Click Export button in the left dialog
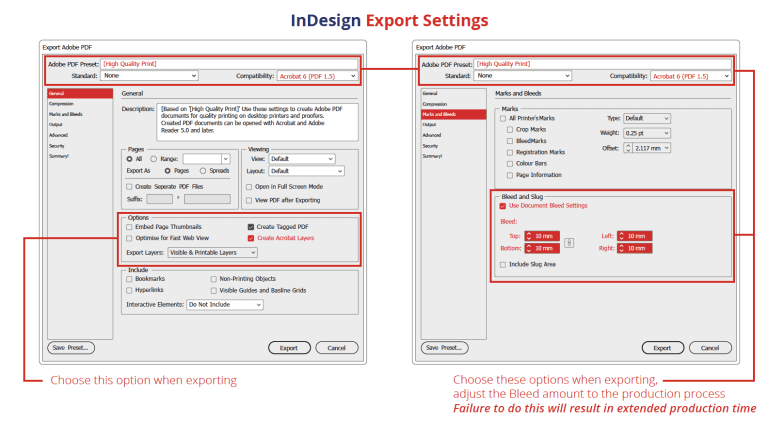The image size is (768, 423). [x=289, y=348]
